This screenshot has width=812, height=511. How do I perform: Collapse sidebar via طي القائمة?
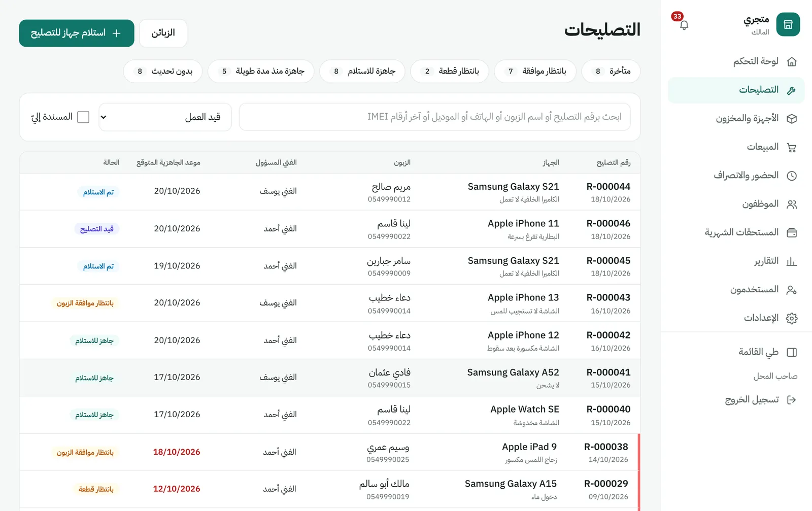point(736,352)
